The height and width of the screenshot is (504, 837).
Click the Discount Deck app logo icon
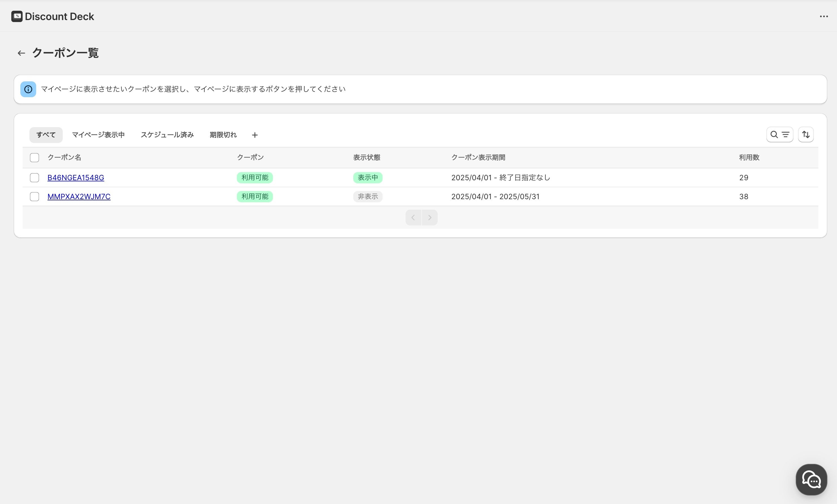point(17,16)
